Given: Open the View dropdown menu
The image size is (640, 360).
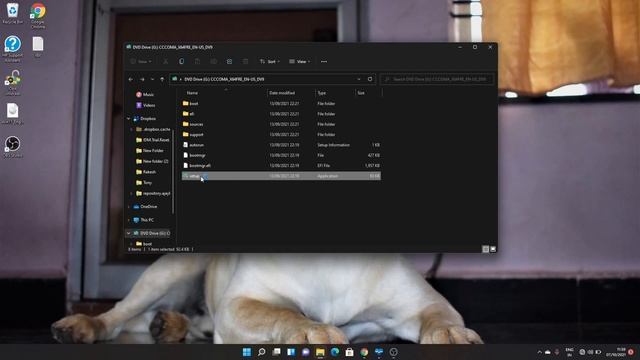Looking at the screenshot, I should click(300, 62).
